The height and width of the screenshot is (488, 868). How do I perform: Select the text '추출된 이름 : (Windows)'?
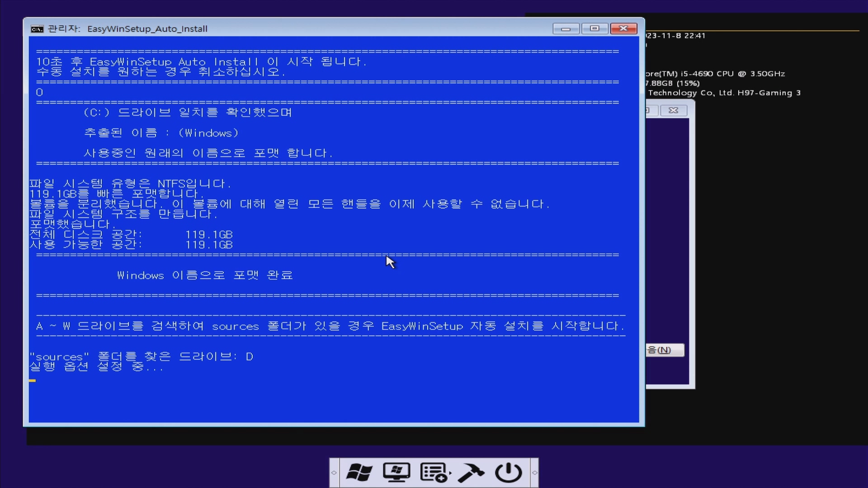point(161,133)
